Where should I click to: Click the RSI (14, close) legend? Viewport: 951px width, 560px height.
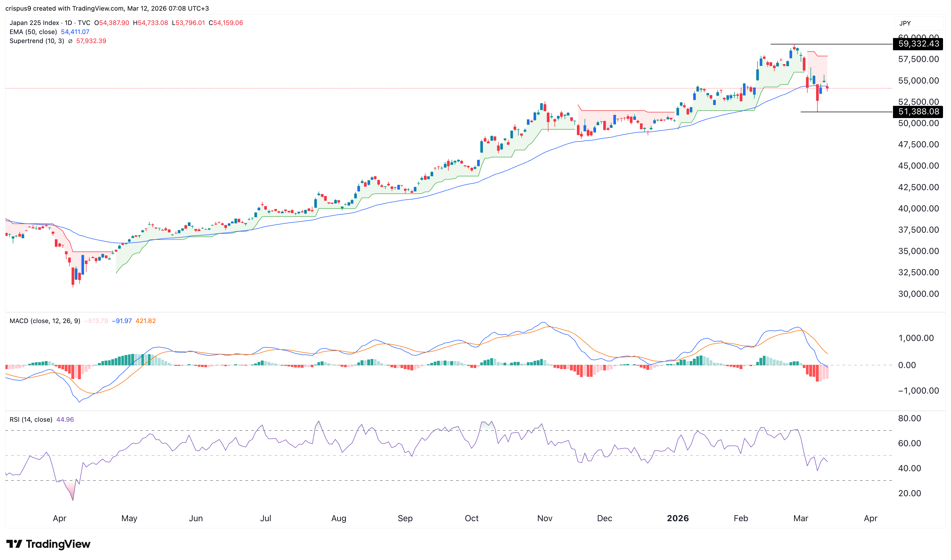click(30, 419)
